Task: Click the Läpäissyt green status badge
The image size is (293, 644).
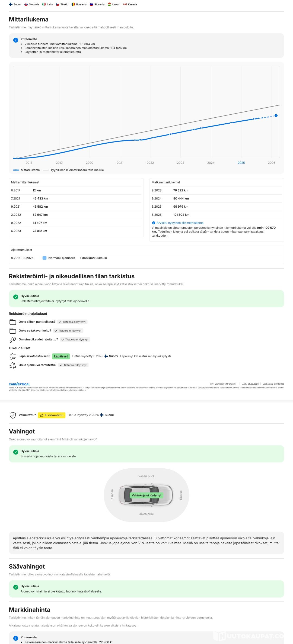Action: 61,356
